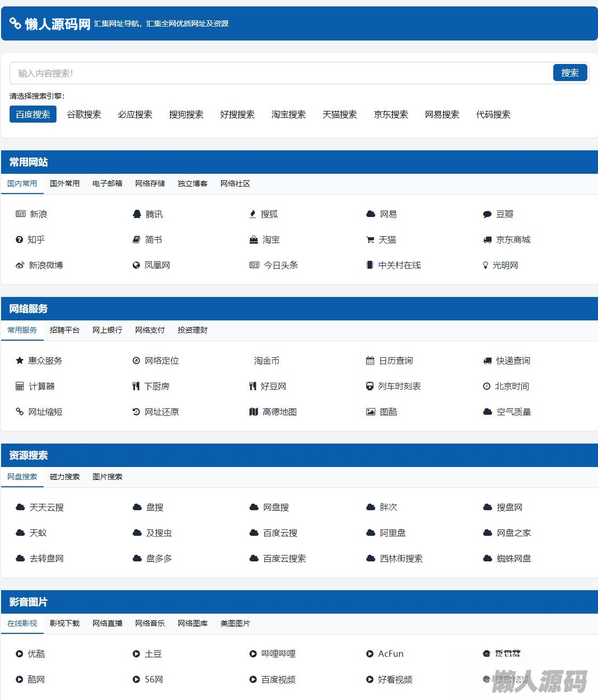The height and width of the screenshot is (700, 598).
Task: Click the cloud icon beside 网易
Action: 370,214
